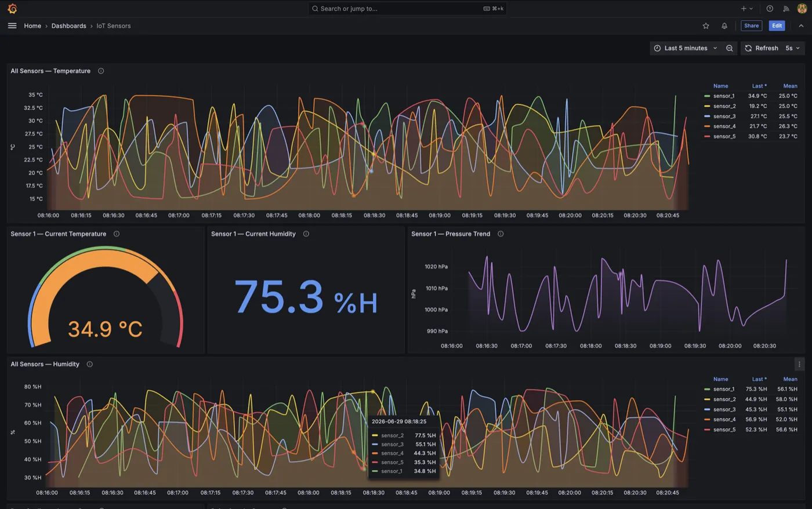Click the All Sensors — Humidity panel title
812x509 pixels.
(x=45, y=364)
